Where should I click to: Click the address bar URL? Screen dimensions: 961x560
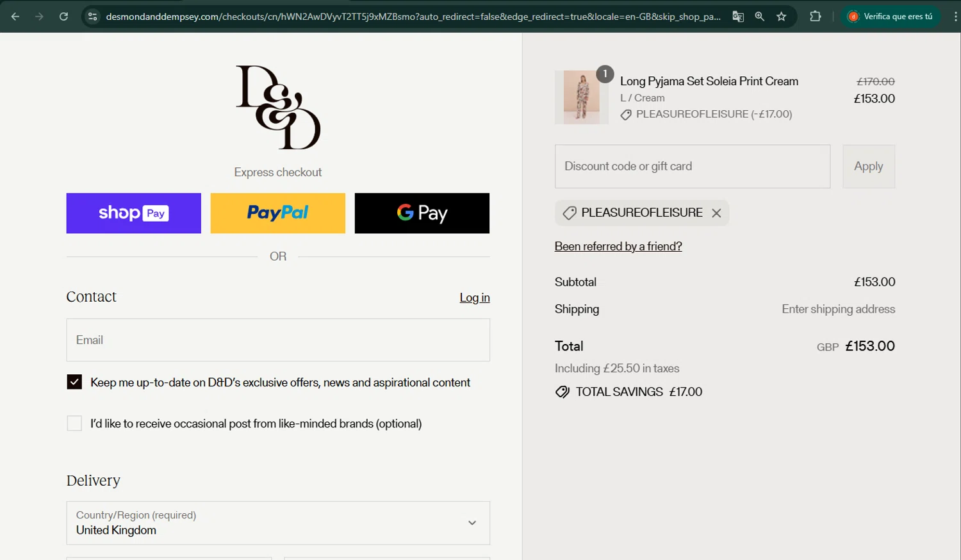(413, 17)
